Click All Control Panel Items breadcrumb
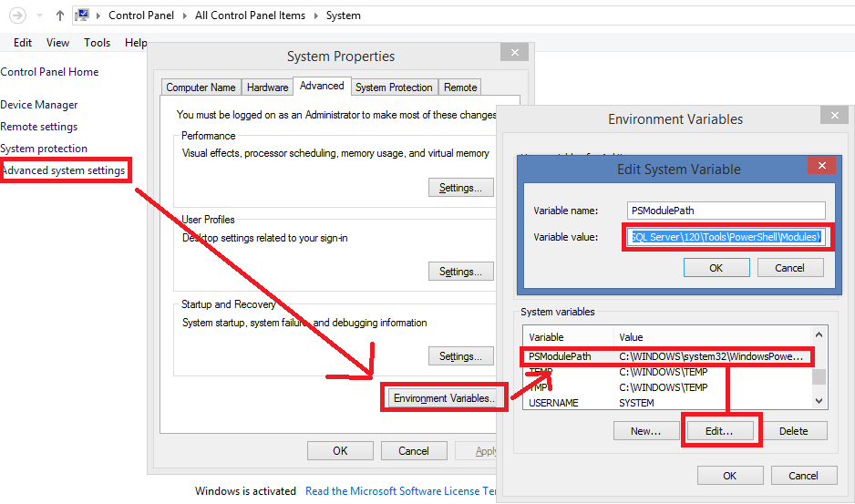The height and width of the screenshot is (504, 855). 251,15
